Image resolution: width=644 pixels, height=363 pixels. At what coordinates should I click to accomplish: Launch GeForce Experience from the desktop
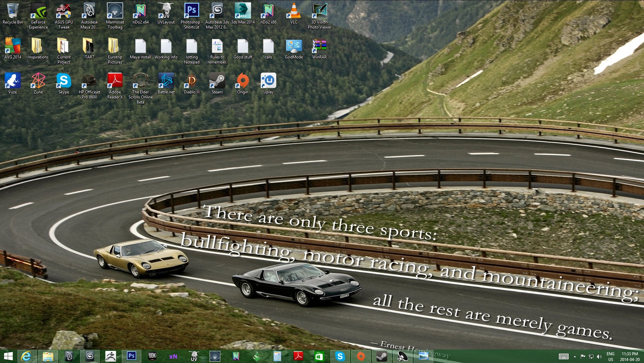[38, 16]
